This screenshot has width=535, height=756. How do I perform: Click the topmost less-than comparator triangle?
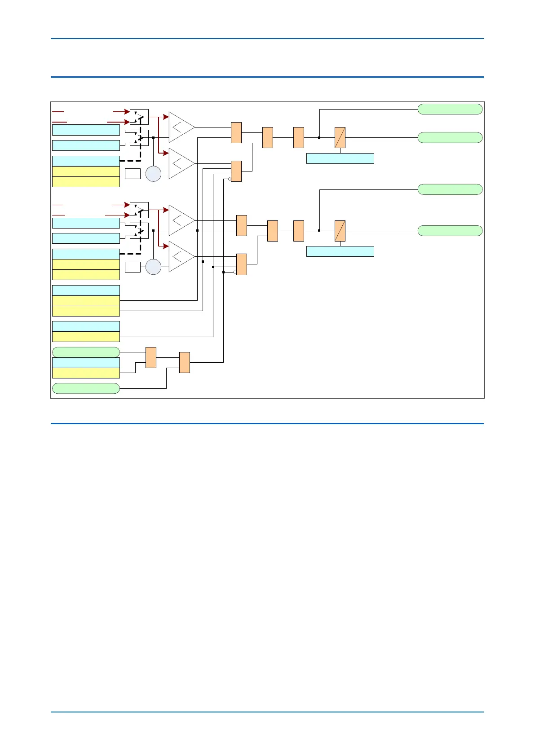pyautogui.click(x=181, y=127)
